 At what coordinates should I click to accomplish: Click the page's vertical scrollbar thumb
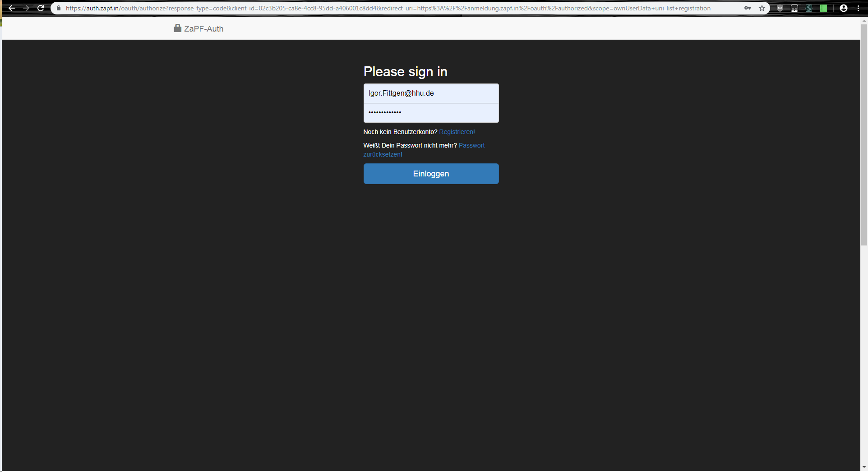tap(864, 135)
